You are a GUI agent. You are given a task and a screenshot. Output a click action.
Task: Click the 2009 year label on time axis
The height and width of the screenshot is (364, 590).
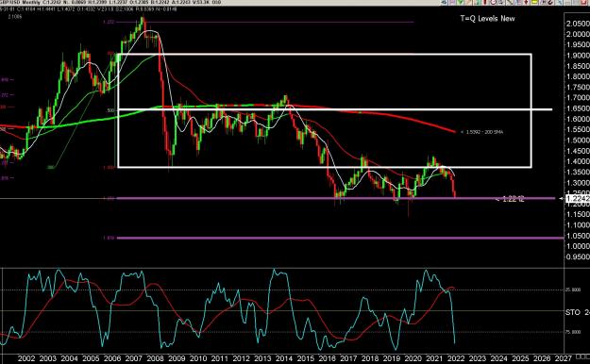(177, 358)
